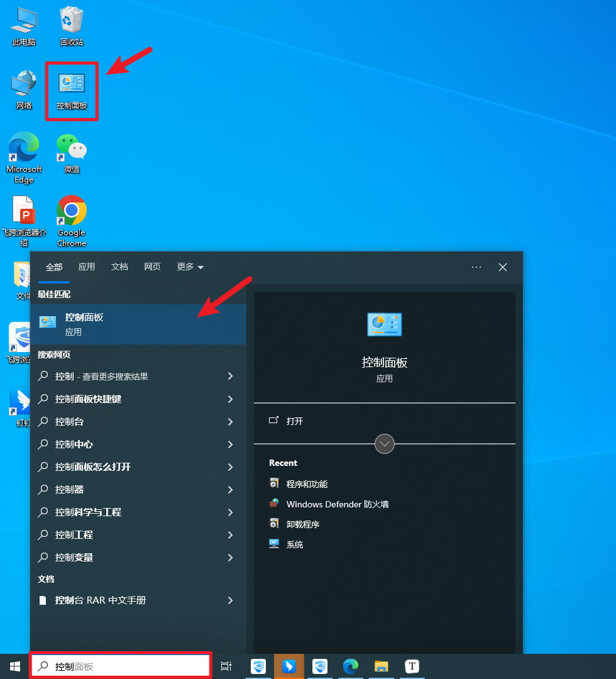
Task: Open the 回收站 recycle bin icon
Action: [72, 25]
